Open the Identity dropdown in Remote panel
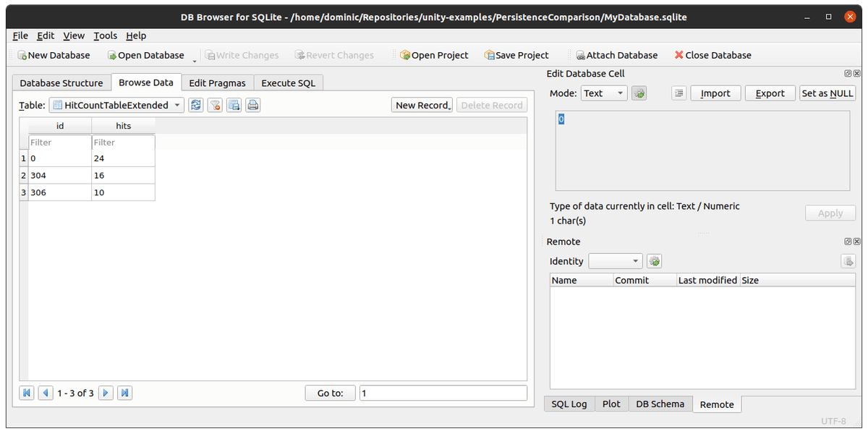The image size is (868, 434). (615, 260)
